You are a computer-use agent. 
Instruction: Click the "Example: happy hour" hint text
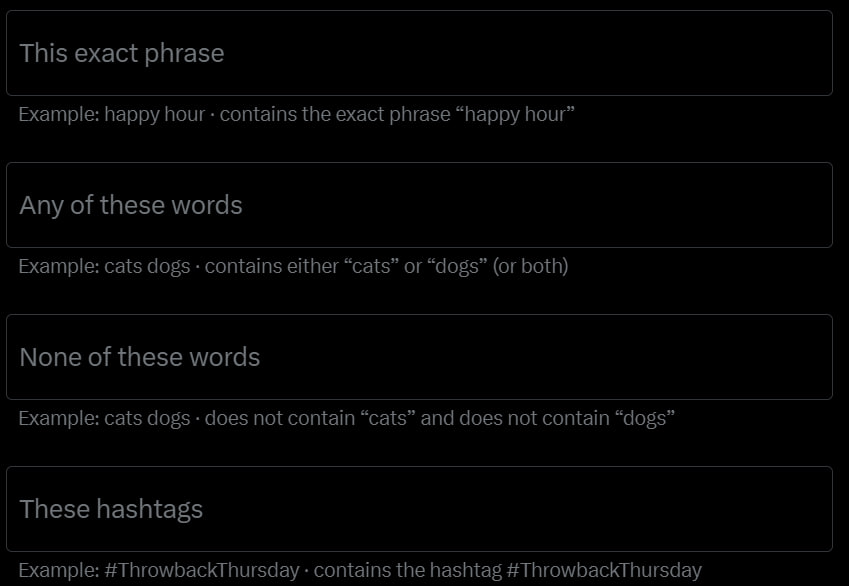(111, 114)
